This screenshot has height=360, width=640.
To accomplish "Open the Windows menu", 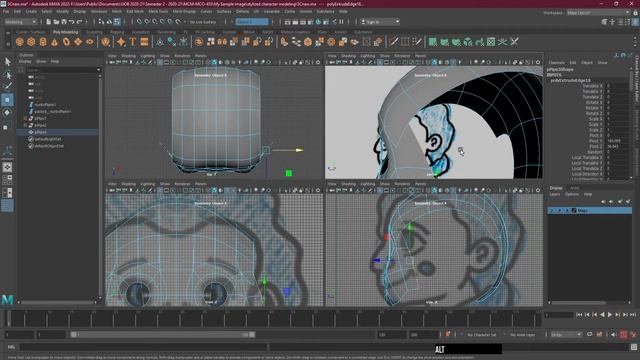I will click(99, 12).
